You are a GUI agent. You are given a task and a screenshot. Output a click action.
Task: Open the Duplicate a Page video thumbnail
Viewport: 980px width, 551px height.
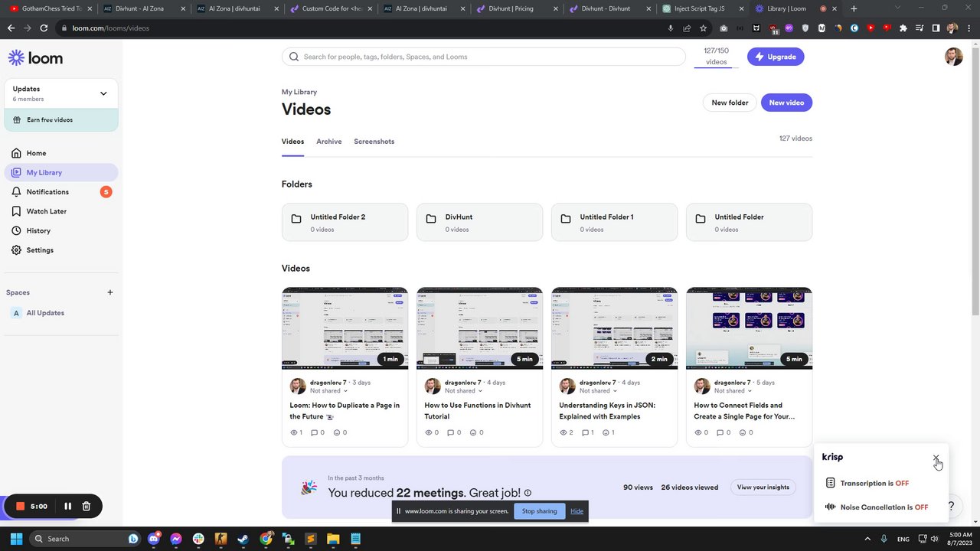pos(345,328)
